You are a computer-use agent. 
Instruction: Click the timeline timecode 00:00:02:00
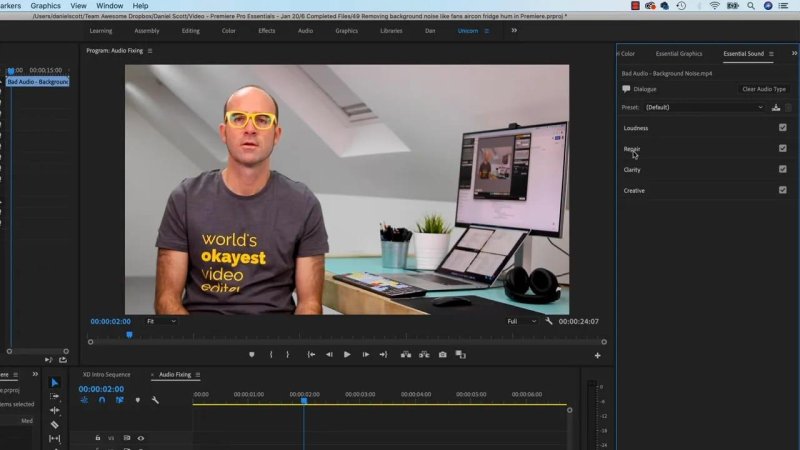[x=101, y=389]
